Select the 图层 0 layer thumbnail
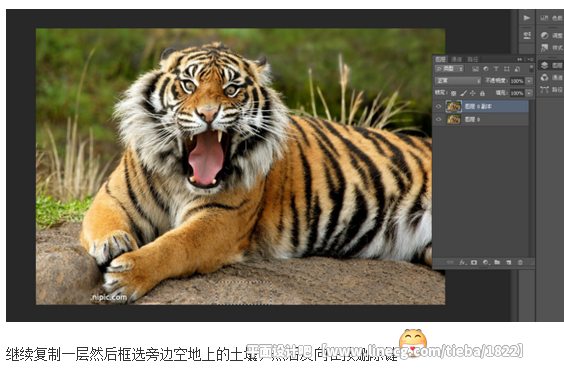Screen dimensions: 564x370 pyautogui.click(x=454, y=119)
